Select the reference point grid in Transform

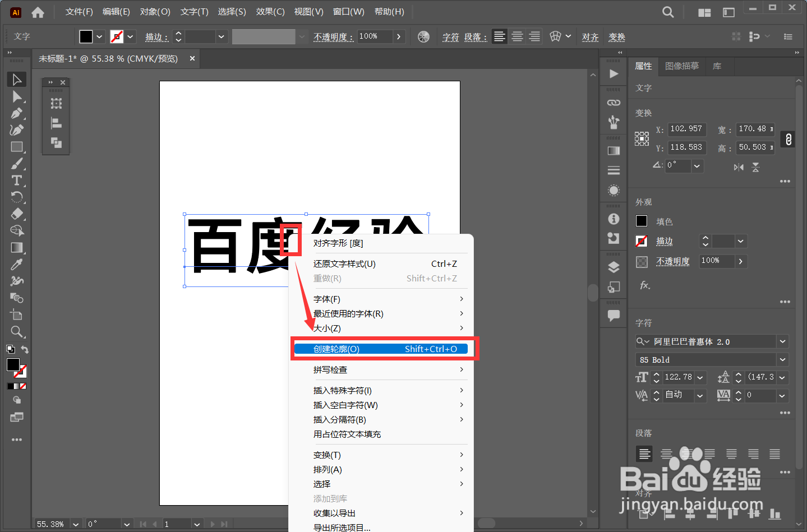click(642, 139)
